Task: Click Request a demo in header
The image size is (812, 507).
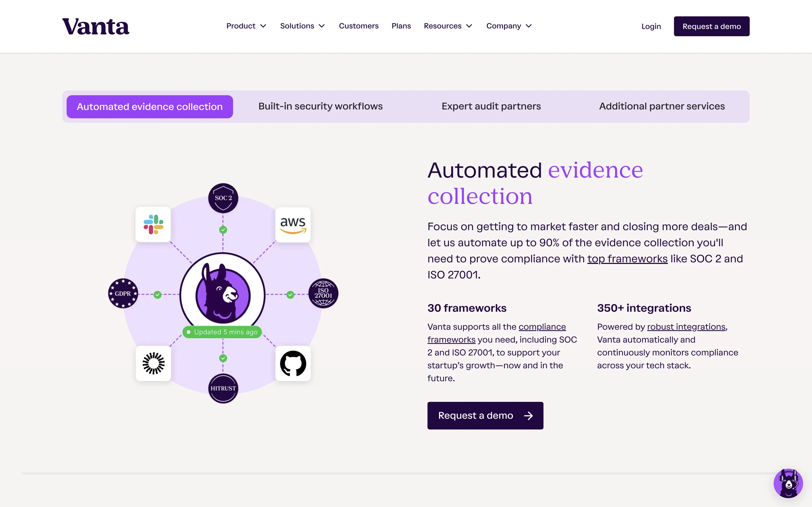Action: [711, 26]
